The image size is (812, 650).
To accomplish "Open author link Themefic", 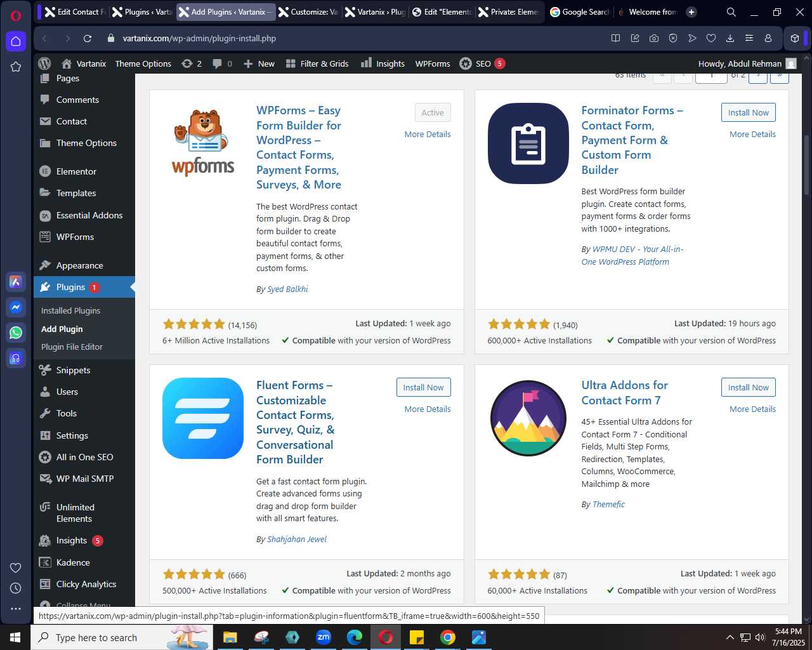I will (608, 504).
